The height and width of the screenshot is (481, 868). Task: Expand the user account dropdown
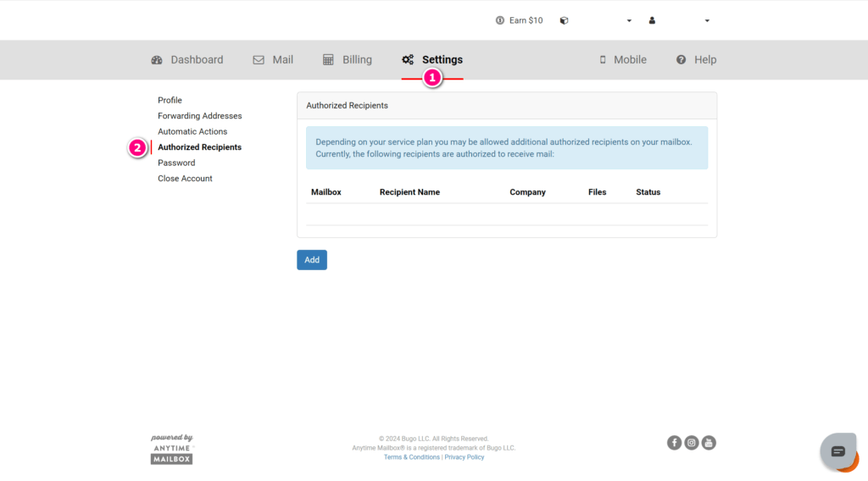[679, 20]
